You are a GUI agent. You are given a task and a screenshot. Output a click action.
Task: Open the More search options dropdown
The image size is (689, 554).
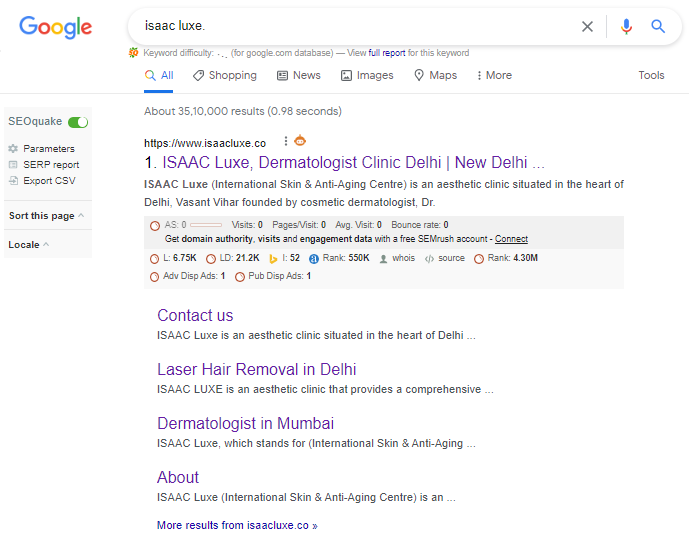pyautogui.click(x=494, y=76)
